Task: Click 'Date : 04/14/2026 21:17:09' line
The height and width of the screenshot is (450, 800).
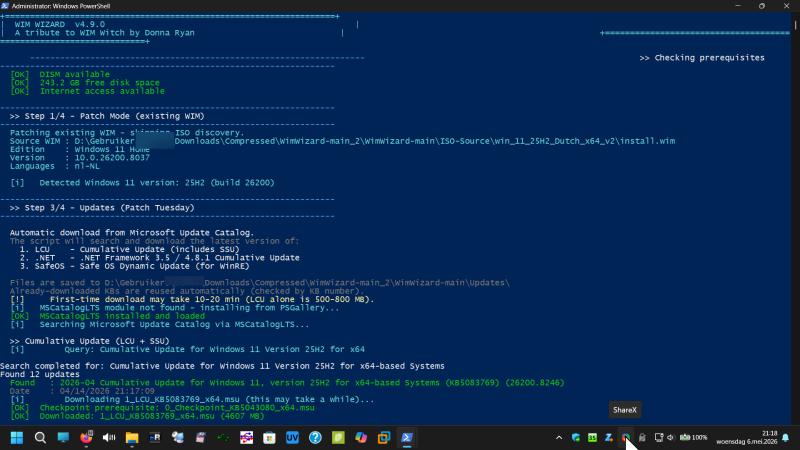Action: tap(82, 391)
